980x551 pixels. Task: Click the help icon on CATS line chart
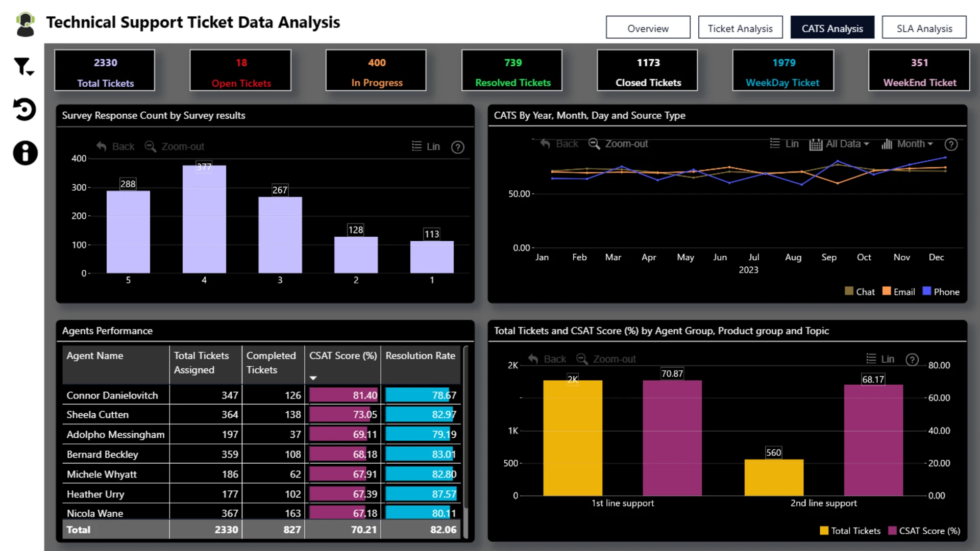(x=951, y=144)
